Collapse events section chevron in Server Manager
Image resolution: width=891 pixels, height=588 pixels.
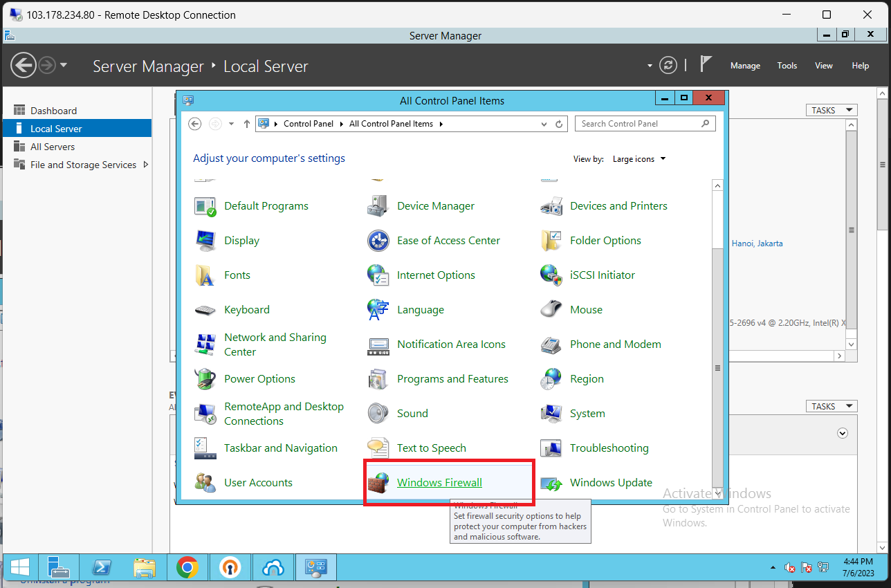click(842, 433)
